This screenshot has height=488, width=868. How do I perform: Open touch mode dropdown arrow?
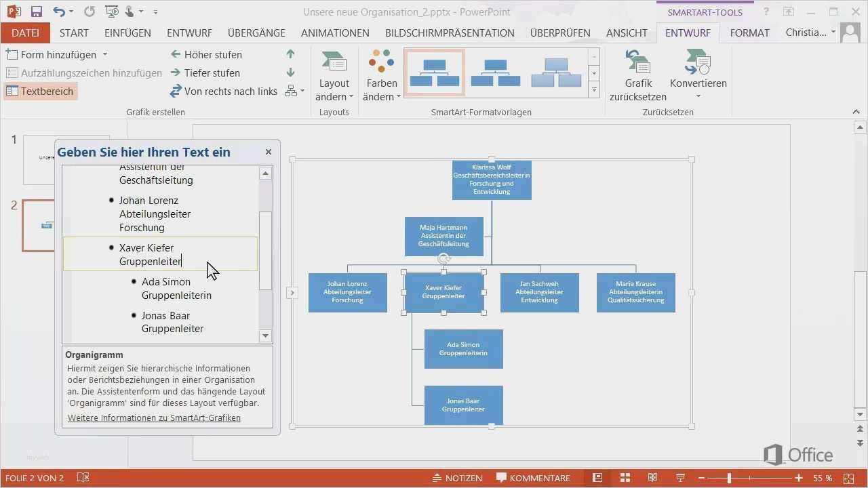click(141, 12)
